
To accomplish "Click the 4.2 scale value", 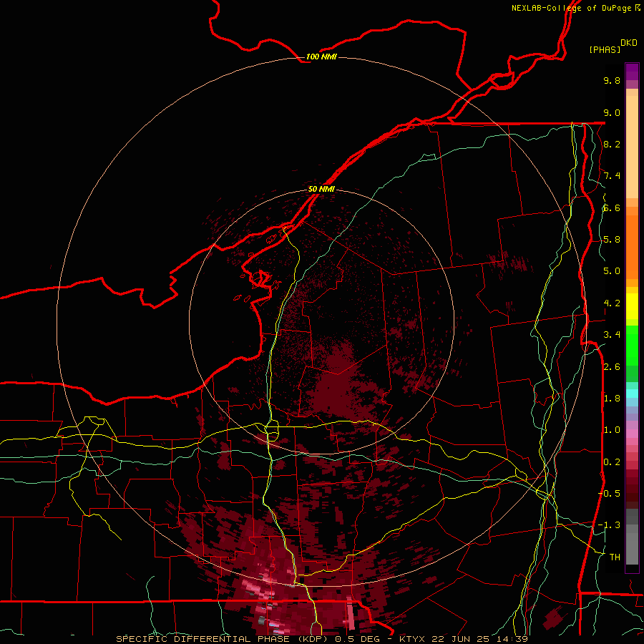I will [x=612, y=303].
